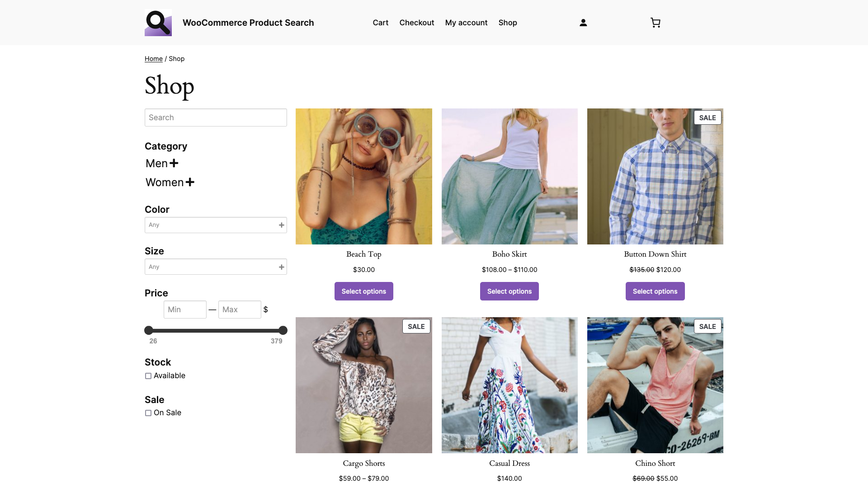The width and height of the screenshot is (868, 488).
Task: Click plus icon to expand Men category
Action: pos(174,163)
